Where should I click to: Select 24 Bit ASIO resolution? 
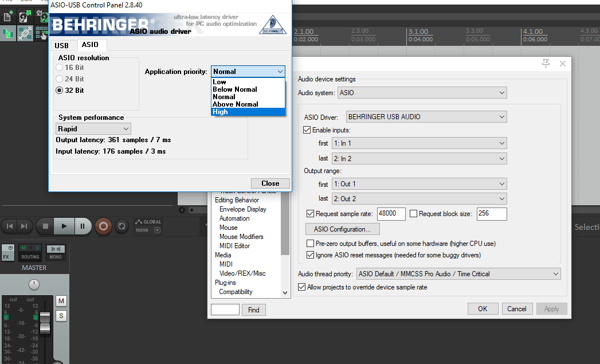(x=59, y=79)
